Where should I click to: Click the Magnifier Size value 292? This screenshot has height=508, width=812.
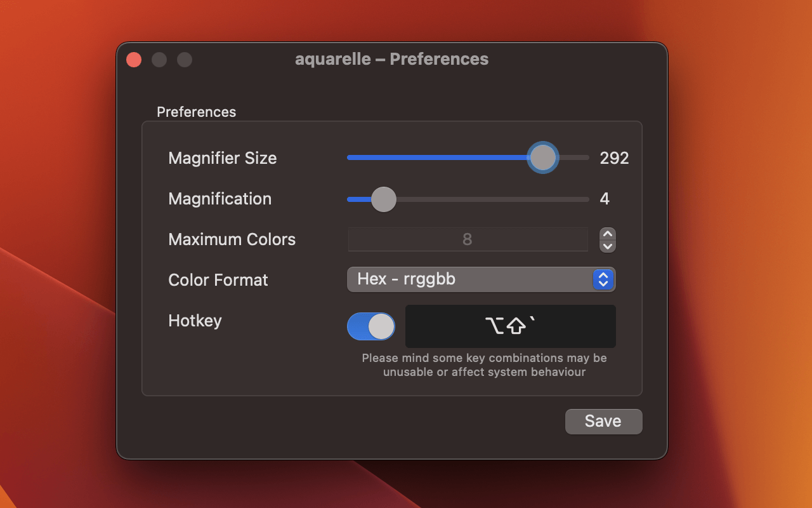(614, 158)
